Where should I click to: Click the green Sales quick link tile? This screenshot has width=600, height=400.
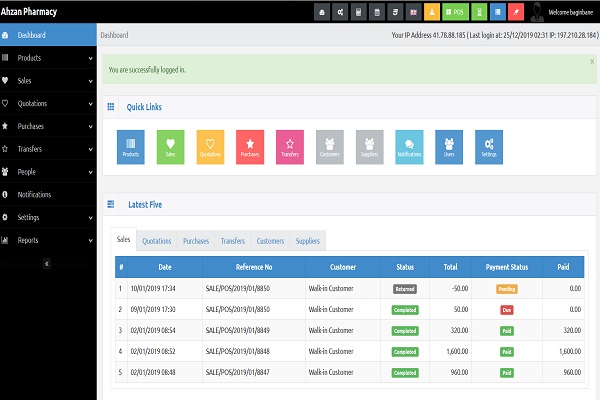coord(170,147)
